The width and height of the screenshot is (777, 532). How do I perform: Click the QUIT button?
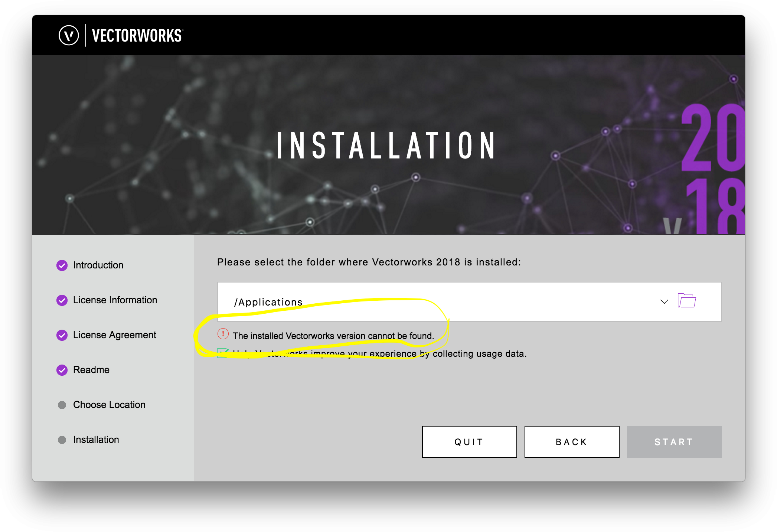tap(469, 442)
